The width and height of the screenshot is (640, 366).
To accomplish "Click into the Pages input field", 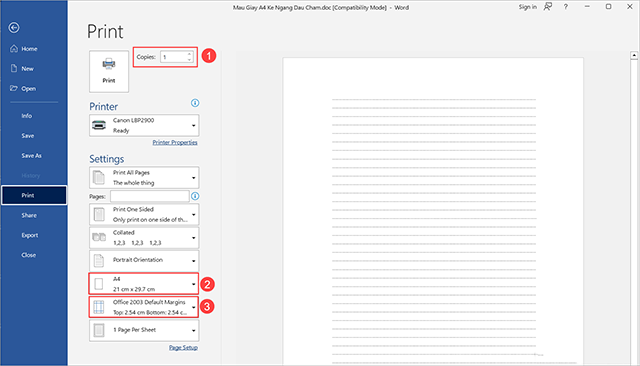I will tap(149, 196).
